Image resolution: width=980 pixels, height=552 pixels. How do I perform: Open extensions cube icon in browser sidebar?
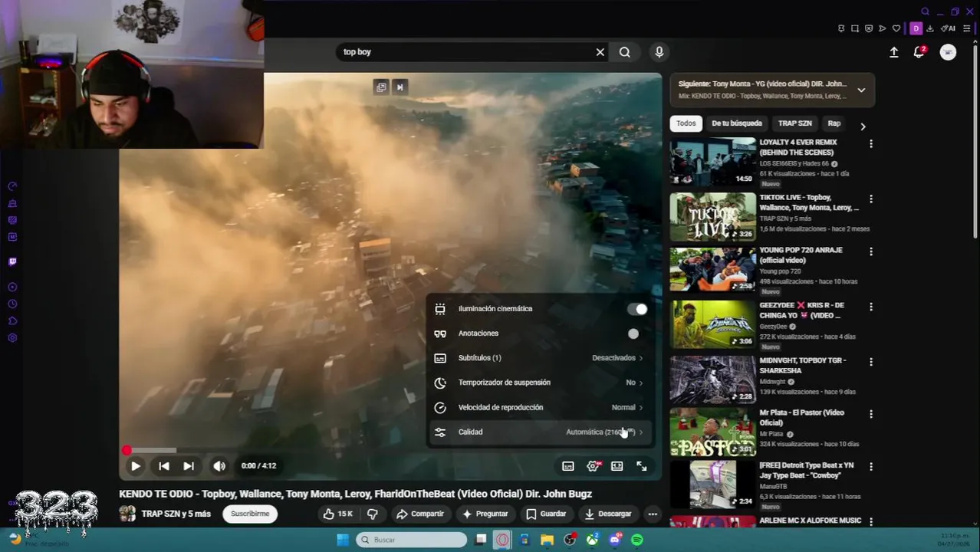[12, 320]
